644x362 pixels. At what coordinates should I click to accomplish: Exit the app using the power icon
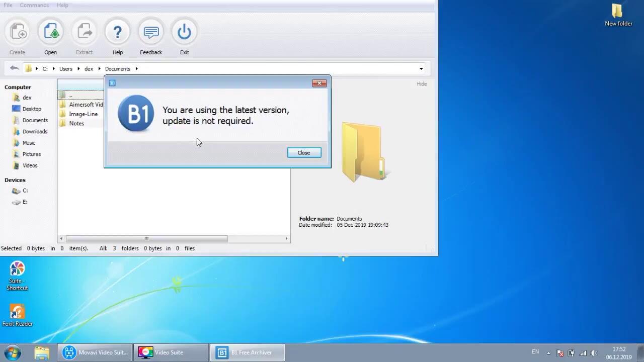pos(184,32)
